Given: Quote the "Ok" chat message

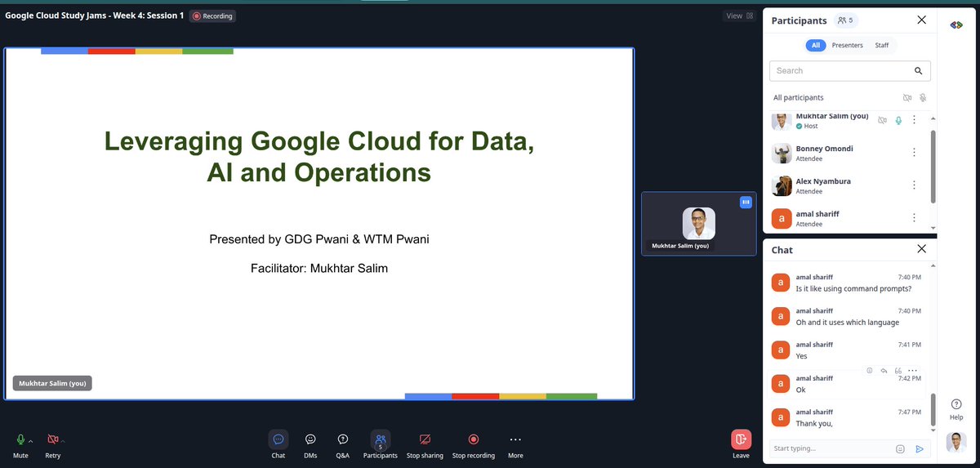Looking at the screenshot, I should [x=898, y=371].
